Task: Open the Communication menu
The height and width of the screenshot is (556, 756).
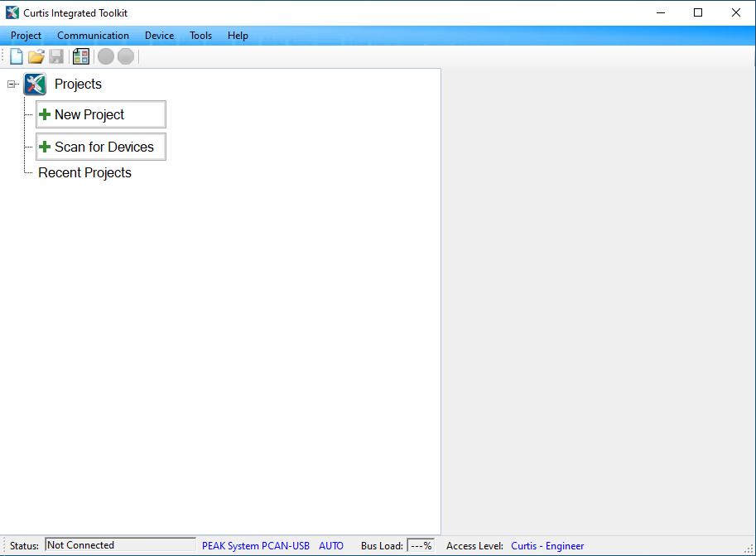Action: (x=93, y=36)
